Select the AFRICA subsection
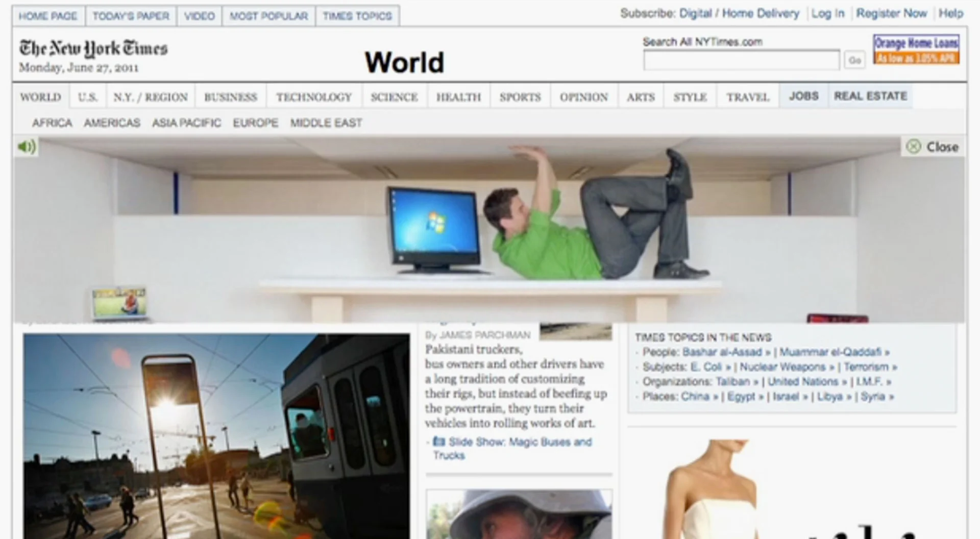The image size is (980, 539). tap(52, 123)
